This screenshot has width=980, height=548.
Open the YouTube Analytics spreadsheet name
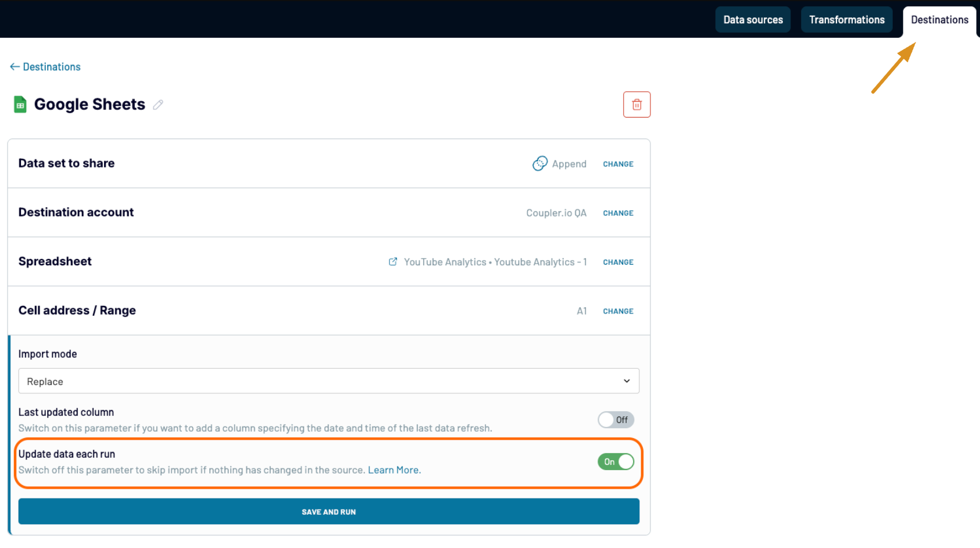click(495, 262)
